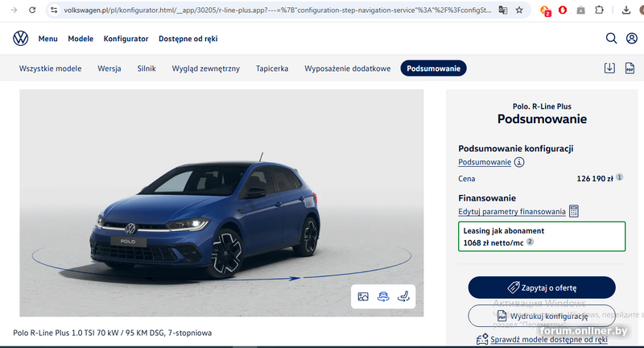Click the translate page icon in address bar
The width and height of the screenshot is (644, 348).
click(x=502, y=10)
